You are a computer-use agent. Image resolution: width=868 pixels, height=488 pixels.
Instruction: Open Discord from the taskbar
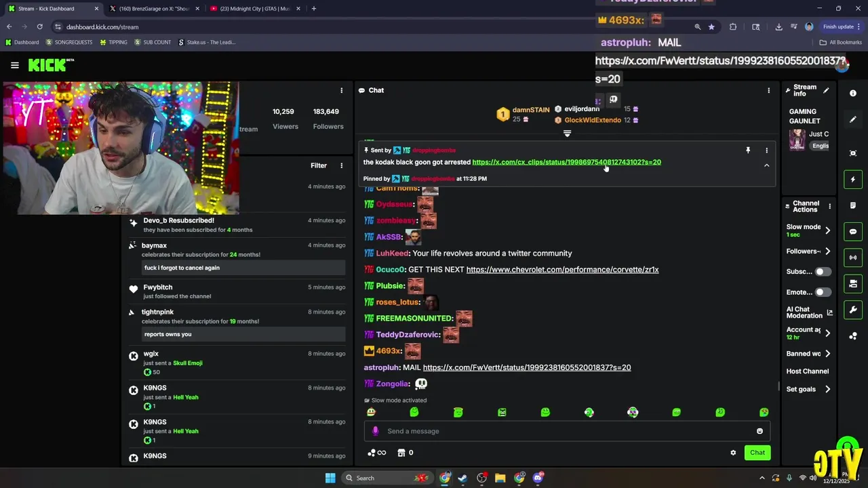(x=538, y=478)
